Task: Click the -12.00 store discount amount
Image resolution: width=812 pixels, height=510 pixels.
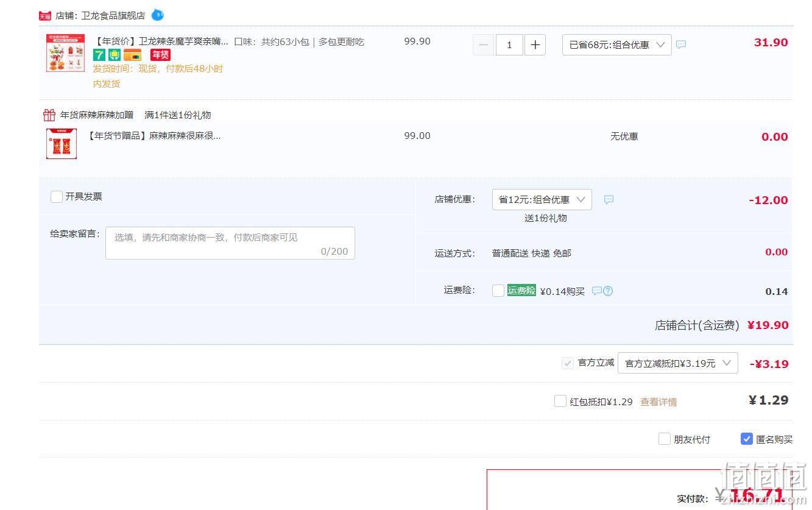Action: tap(768, 200)
